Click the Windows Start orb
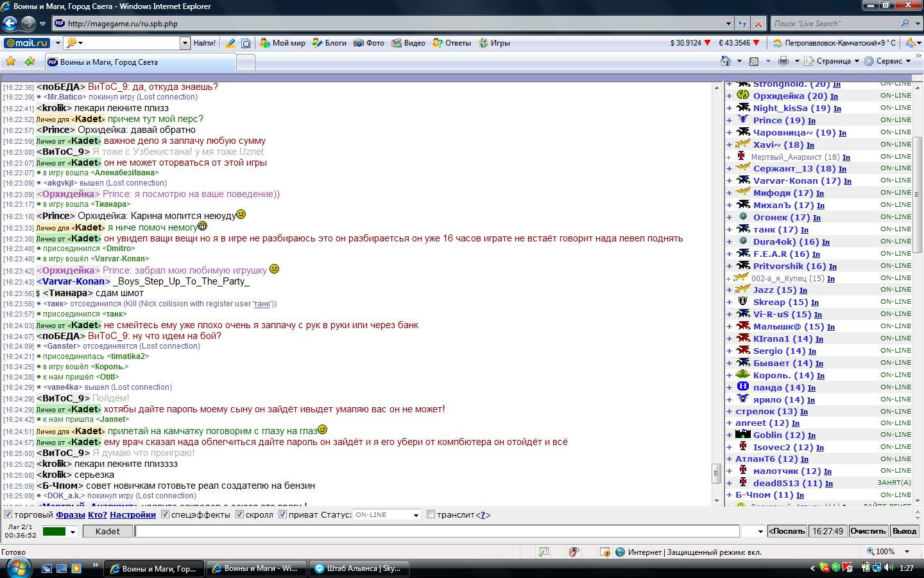 [x=18, y=568]
